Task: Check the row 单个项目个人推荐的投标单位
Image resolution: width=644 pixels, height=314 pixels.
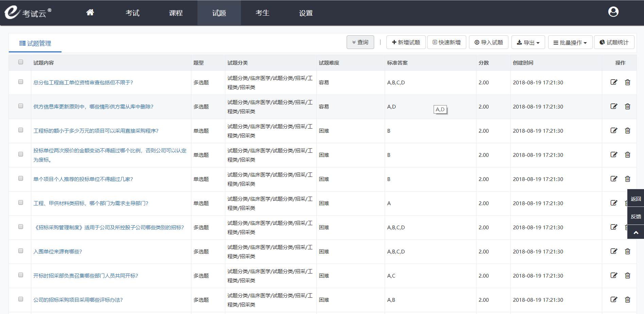Action: click(x=21, y=178)
